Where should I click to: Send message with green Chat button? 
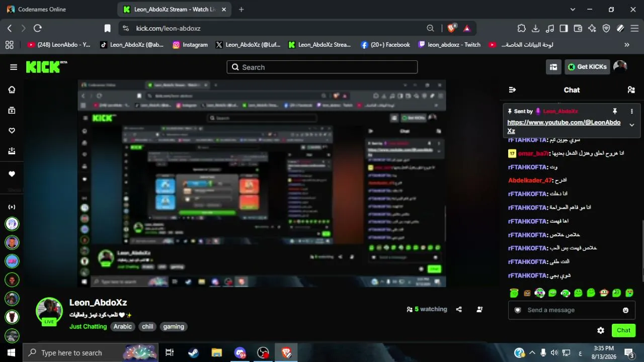pos(623,330)
